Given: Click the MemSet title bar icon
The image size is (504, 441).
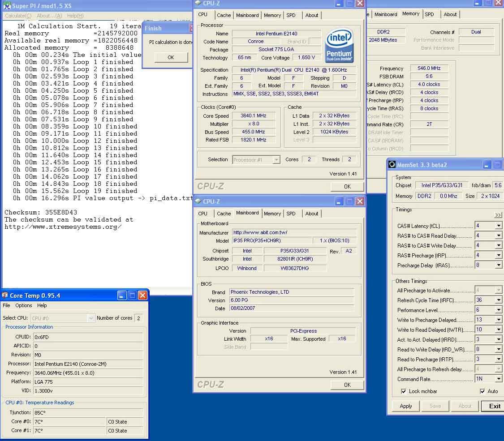Looking at the screenshot, I should click(x=392, y=164).
